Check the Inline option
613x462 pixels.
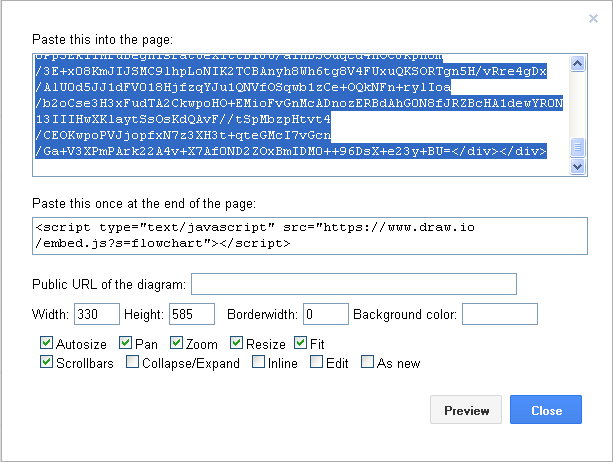[258, 362]
